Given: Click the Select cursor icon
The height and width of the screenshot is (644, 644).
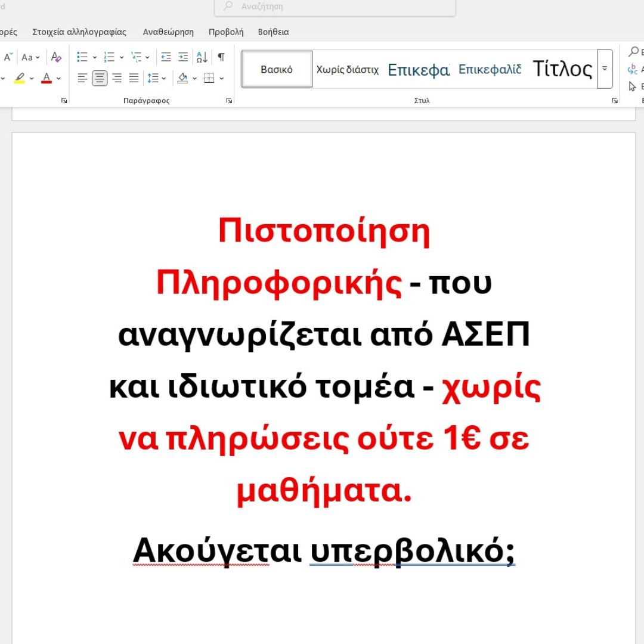Looking at the screenshot, I should click(x=633, y=86).
